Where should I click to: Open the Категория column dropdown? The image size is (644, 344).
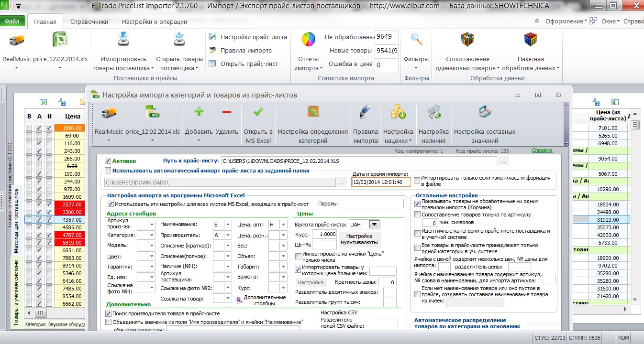tap(152, 235)
